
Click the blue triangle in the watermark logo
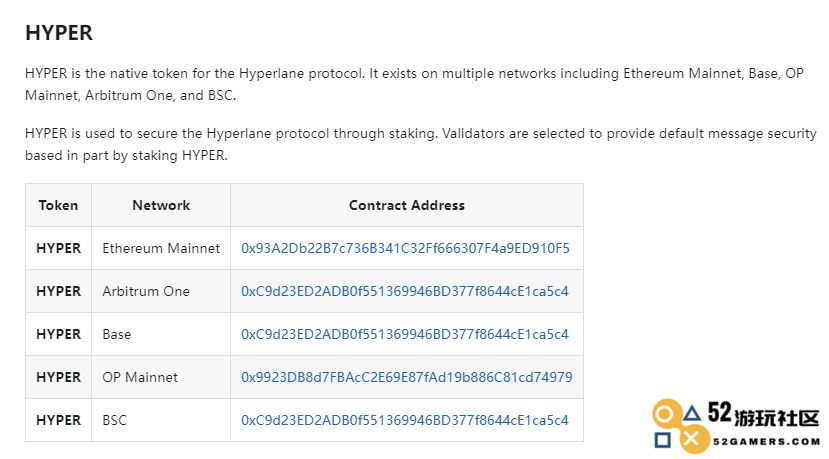[x=692, y=413]
